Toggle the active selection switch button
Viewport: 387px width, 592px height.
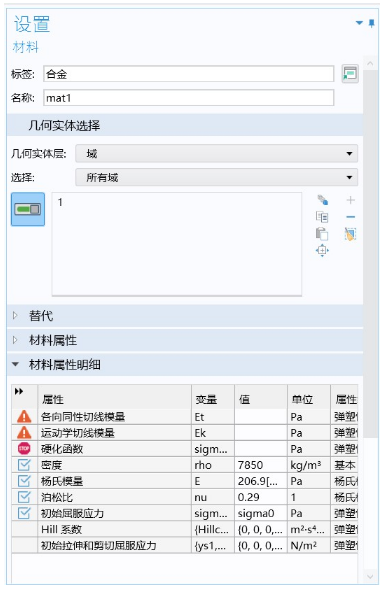tap(28, 209)
